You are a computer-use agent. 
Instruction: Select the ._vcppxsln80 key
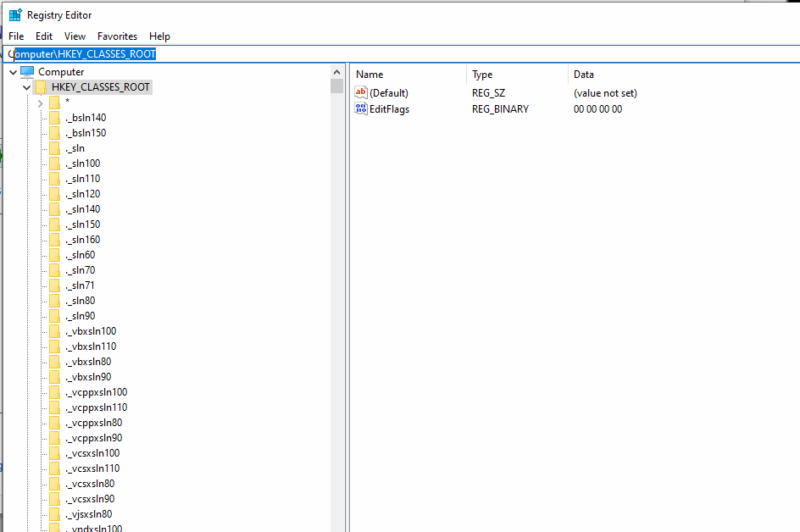click(x=94, y=423)
